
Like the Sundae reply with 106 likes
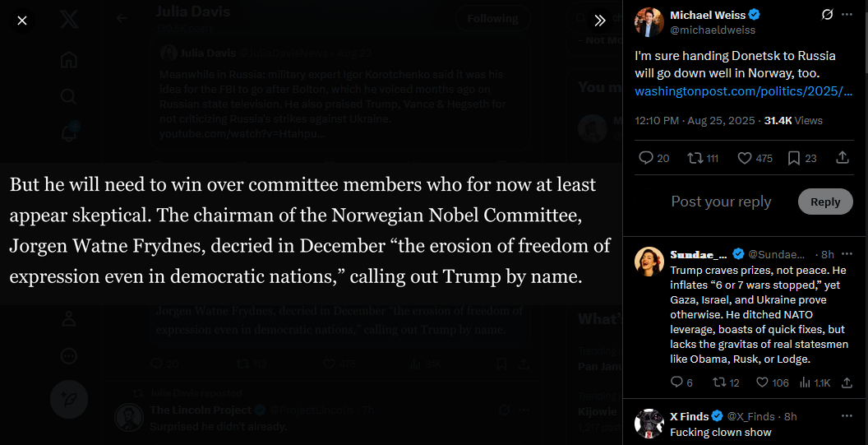[x=772, y=382]
